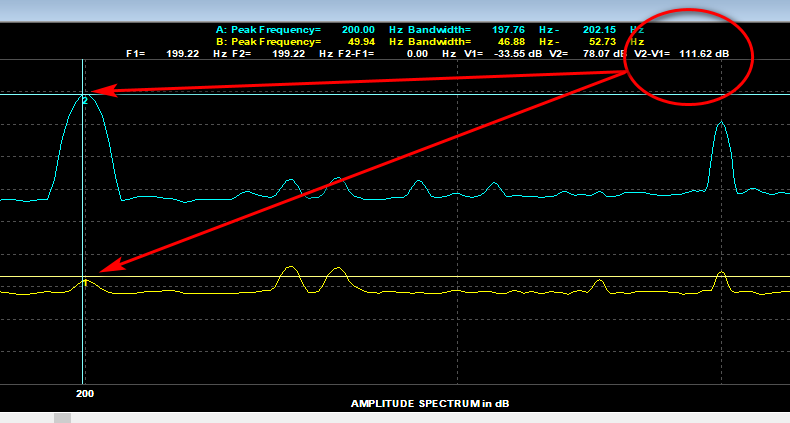Click the 52.73 bandwidth value
Screen dimensions: 790x423
point(602,42)
